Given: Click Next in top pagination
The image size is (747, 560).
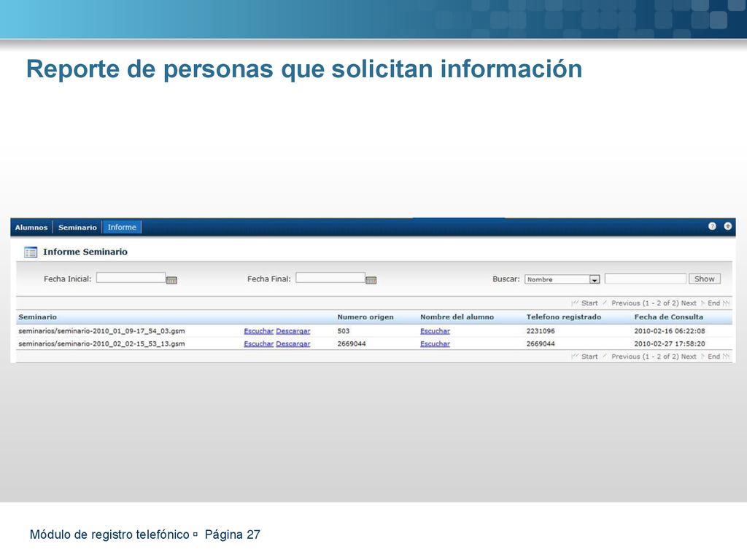Looking at the screenshot, I should point(689,303).
